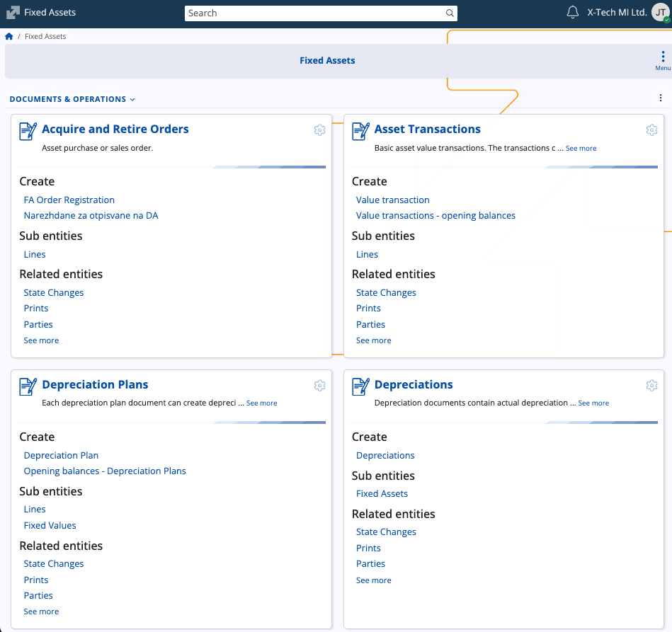The image size is (672, 632).
Task: Open the Acquire and Retire Orders title
Action: (x=115, y=130)
